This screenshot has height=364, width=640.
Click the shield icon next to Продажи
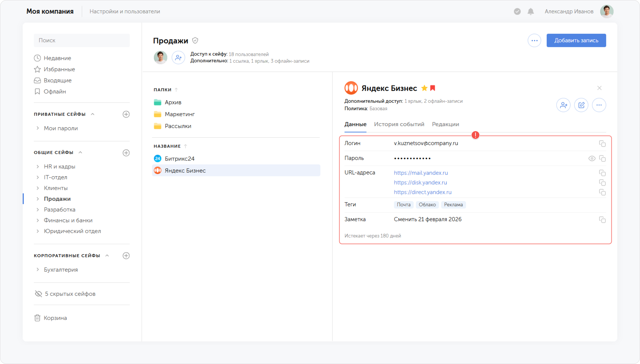pos(195,40)
